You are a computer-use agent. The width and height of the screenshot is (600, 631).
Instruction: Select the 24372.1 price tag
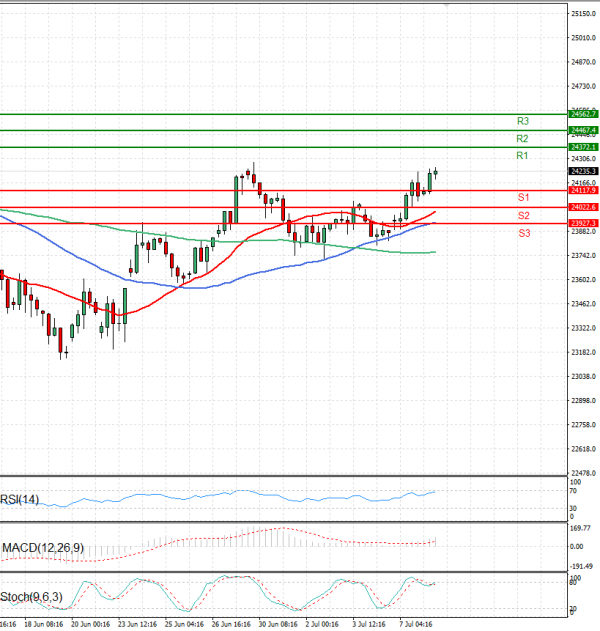[584, 147]
